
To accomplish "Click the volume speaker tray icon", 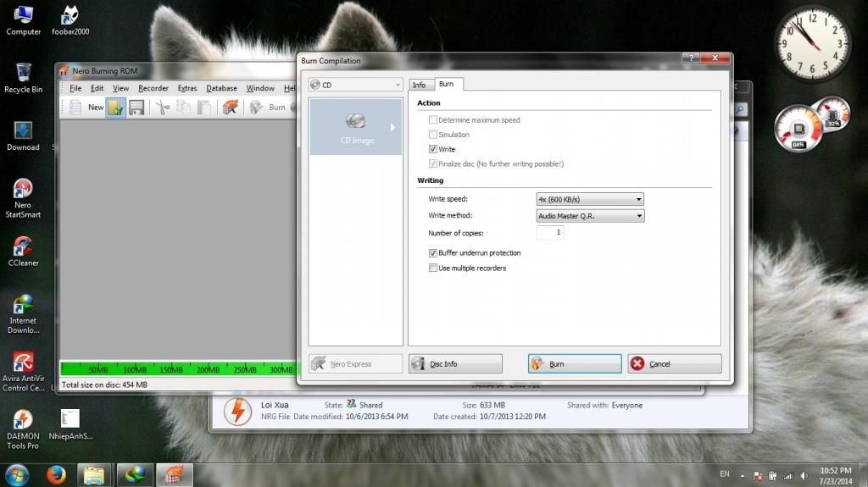I will [x=804, y=475].
